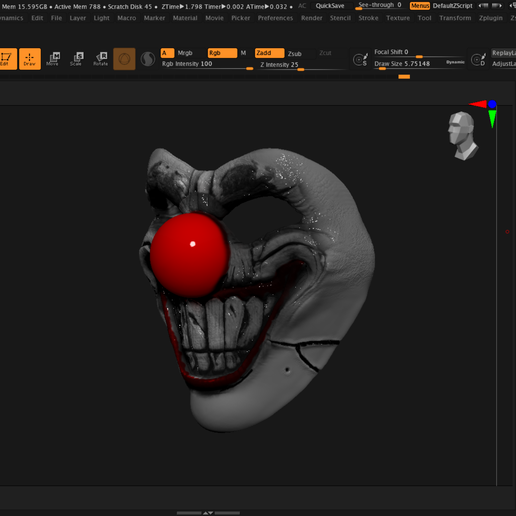The height and width of the screenshot is (516, 516).
Task: Toggle Rgb painting mode
Action: pyautogui.click(x=222, y=53)
